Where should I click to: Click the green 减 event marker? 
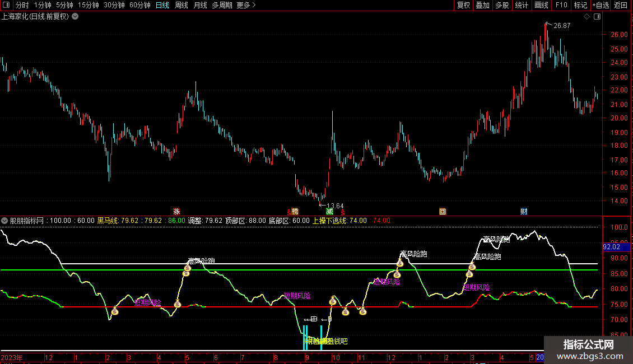330,212
